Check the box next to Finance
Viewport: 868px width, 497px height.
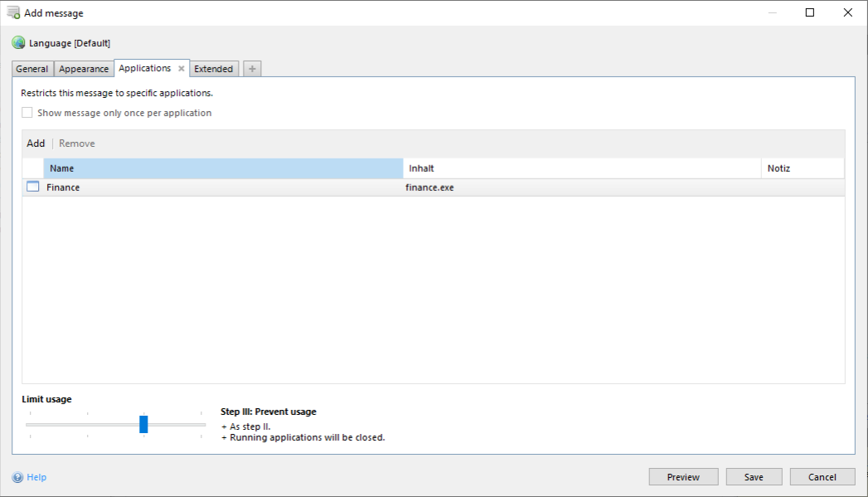point(32,187)
